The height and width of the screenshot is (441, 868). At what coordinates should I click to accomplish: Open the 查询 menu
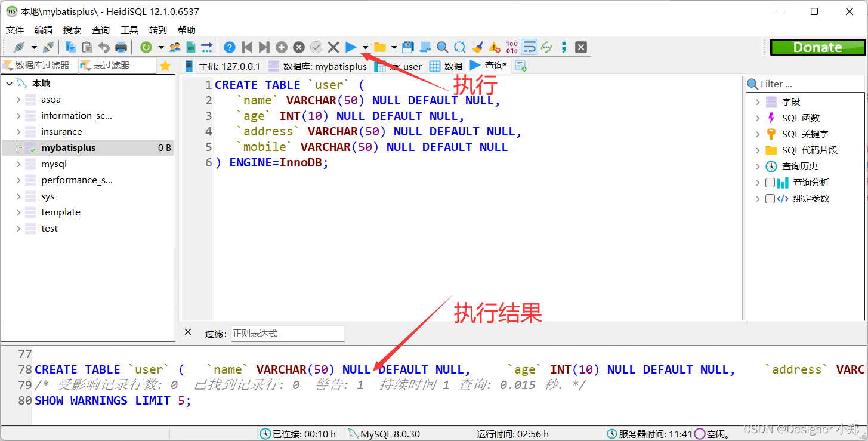(101, 30)
